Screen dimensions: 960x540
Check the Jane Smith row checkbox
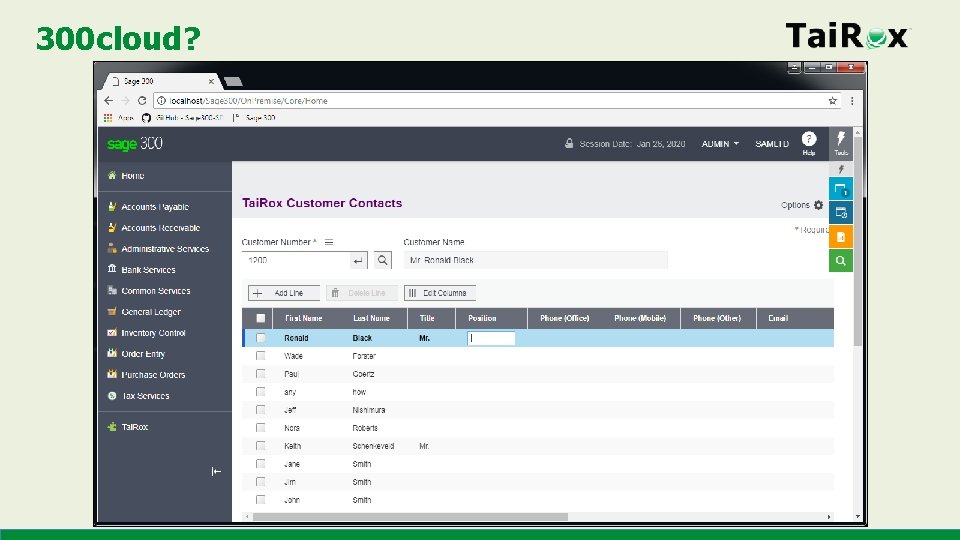click(x=260, y=463)
